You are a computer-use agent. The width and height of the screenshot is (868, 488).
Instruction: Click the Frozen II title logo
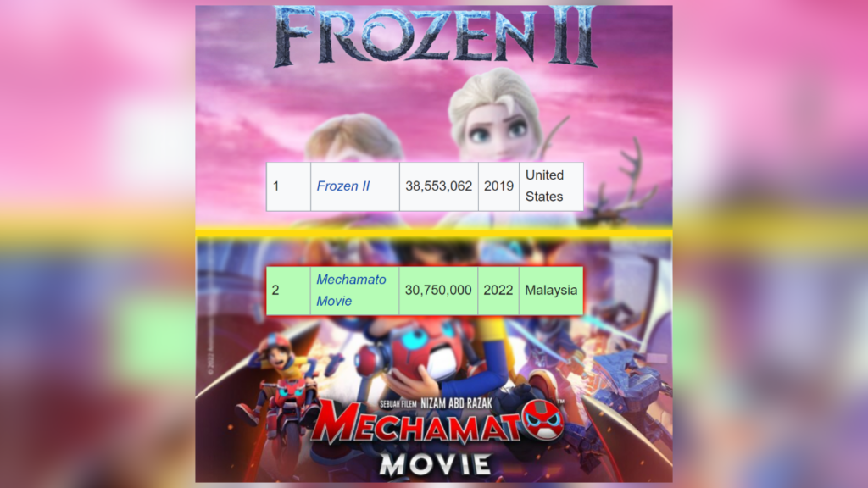tap(434, 36)
